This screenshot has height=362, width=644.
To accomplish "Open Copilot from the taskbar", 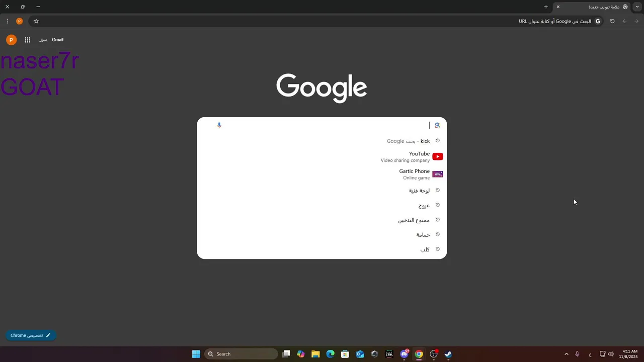I will tap(301, 354).
